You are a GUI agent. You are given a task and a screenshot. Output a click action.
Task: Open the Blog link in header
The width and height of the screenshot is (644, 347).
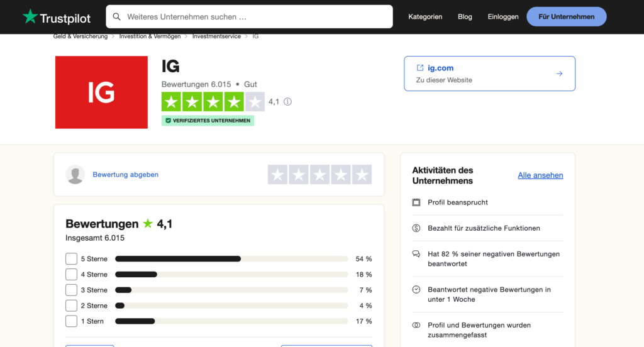click(x=465, y=17)
